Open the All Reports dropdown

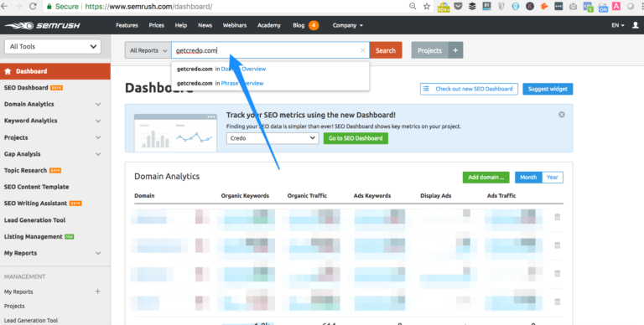148,50
